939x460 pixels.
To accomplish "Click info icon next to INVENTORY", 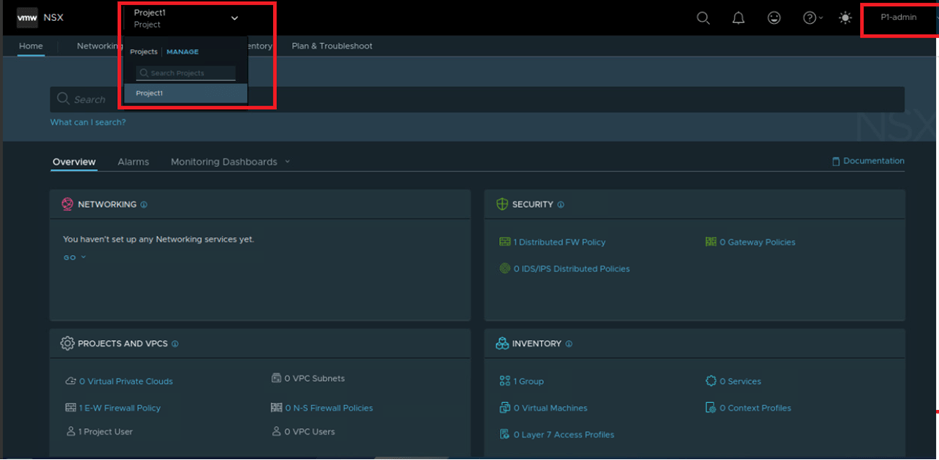I will [x=569, y=344].
